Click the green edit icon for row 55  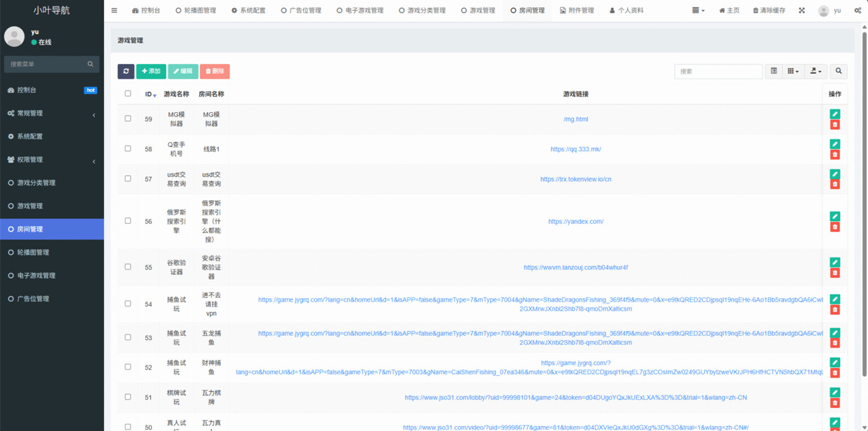click(835, 262)
